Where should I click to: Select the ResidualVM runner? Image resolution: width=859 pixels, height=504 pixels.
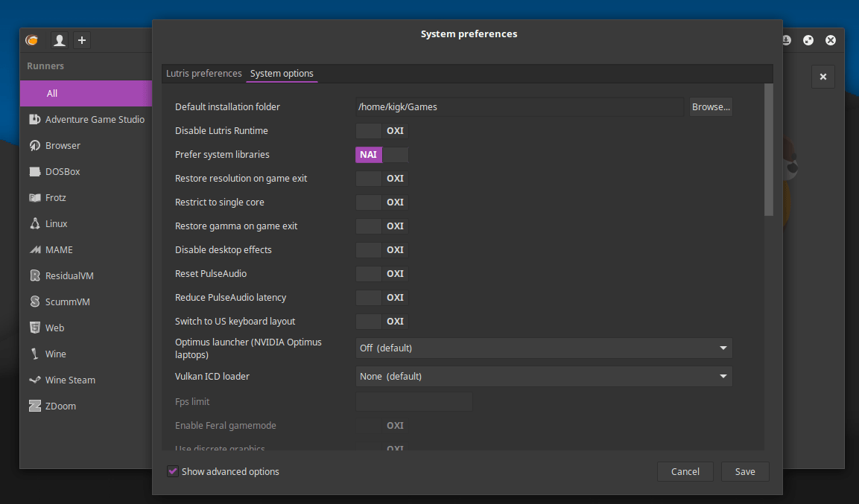(x=86, y=275)
